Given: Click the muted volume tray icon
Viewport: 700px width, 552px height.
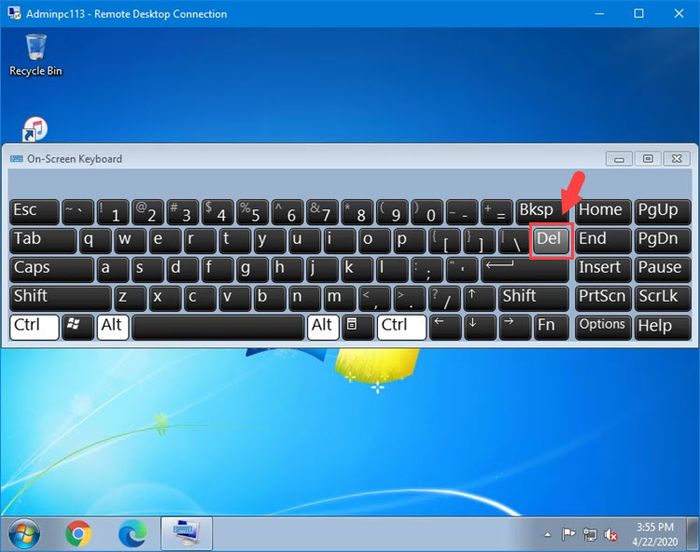Looking at the screenshot, I should 610,535.
